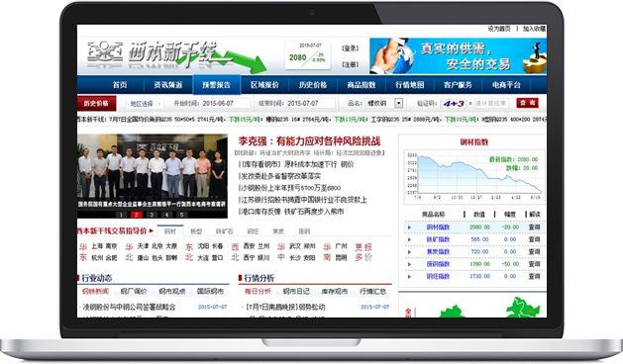Expand the 1730.00 index row arrow
Image resolution: width=623 pixels, height=364 pixels.
point(409,277)
